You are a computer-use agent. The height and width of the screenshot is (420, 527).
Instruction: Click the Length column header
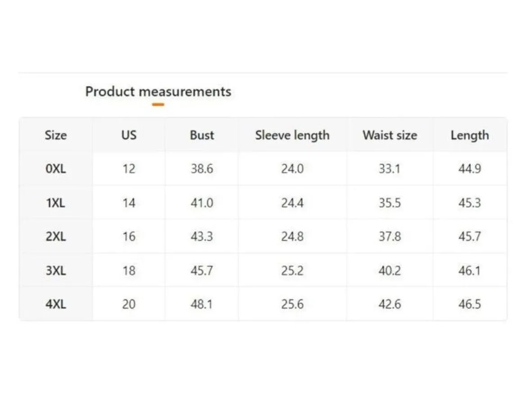469,135
